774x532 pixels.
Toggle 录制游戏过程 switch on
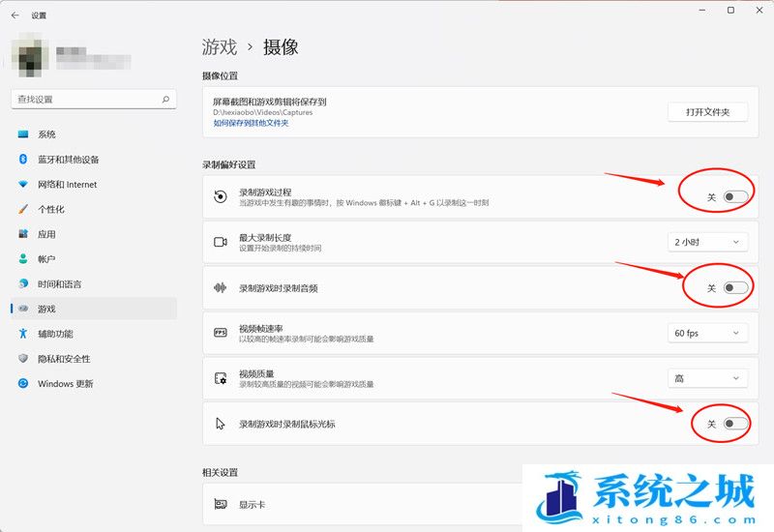pyautogui.click(x=735, y=197)
